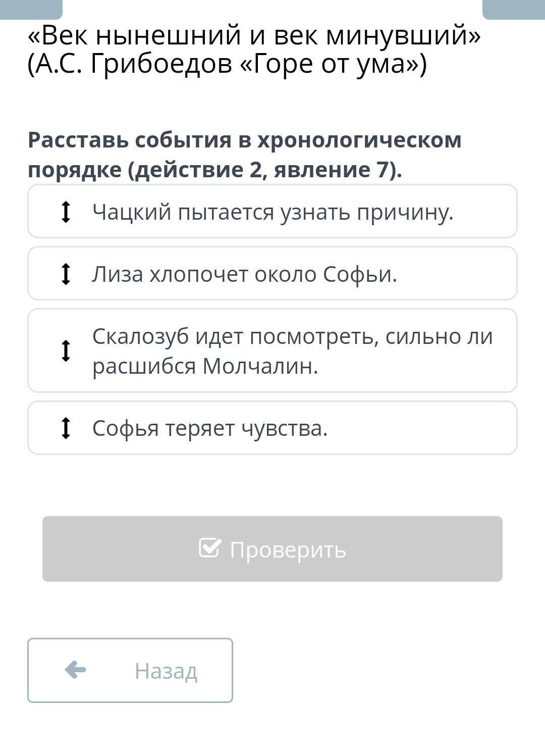Click the «(действие 2, явление 7)» text
Image resolution: width=545 pixels, height=756 pixels.
click(x=265, y=170)
